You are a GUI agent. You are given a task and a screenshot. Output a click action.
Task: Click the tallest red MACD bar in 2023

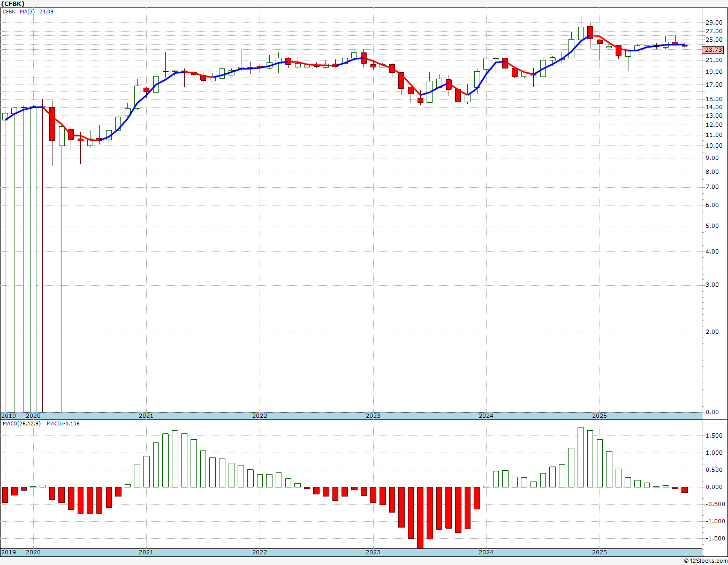click(420, 517)
